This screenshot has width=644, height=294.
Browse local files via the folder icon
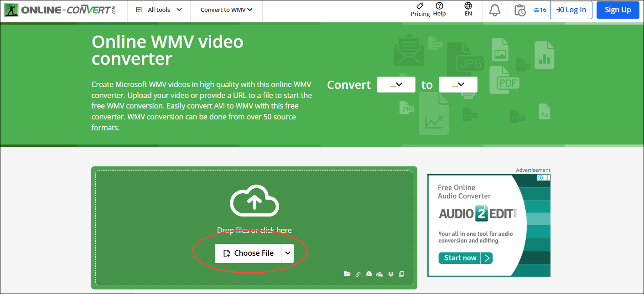point(347,273)
